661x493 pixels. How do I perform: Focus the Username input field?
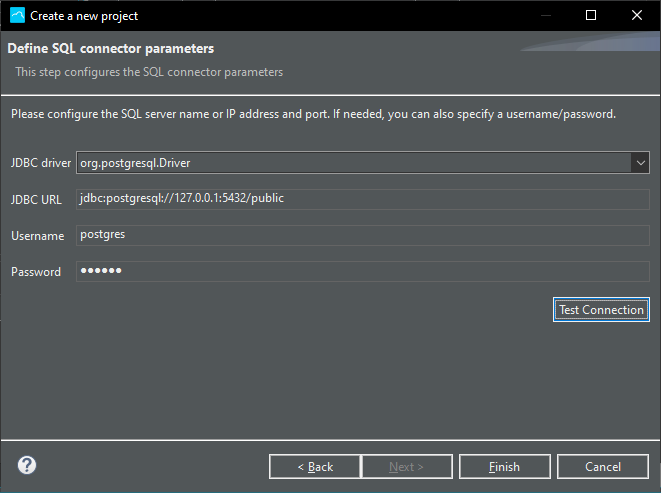pos(363,235)
